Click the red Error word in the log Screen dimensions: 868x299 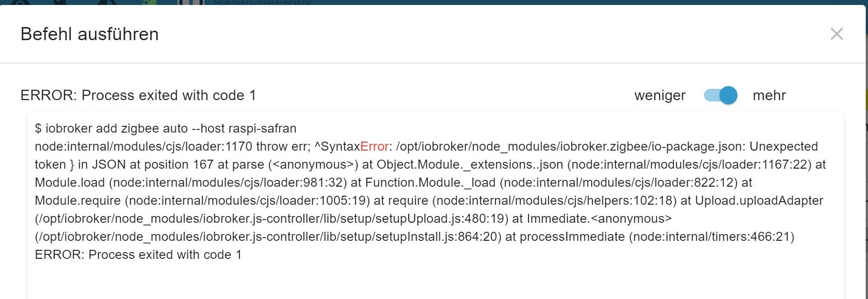click(x=374, y=147)
